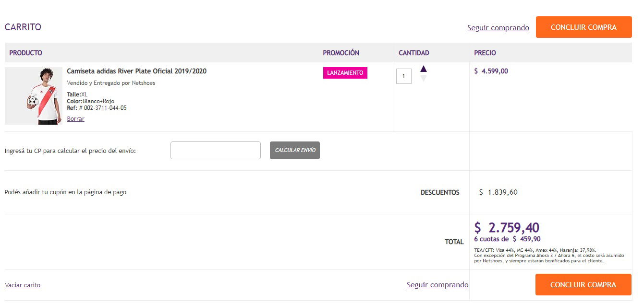Click the PRODUCTO column header
The image size is (644, 305).
click(x=25, y=53)
